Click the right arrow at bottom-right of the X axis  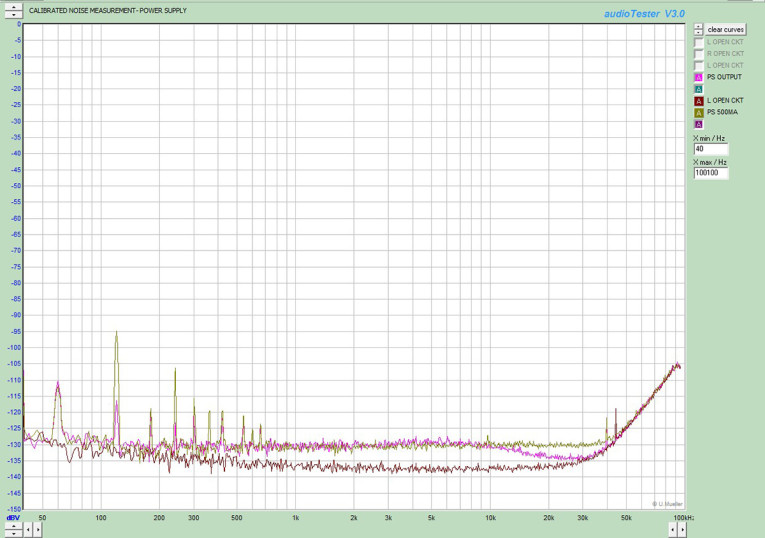click(x=682, y=529)
